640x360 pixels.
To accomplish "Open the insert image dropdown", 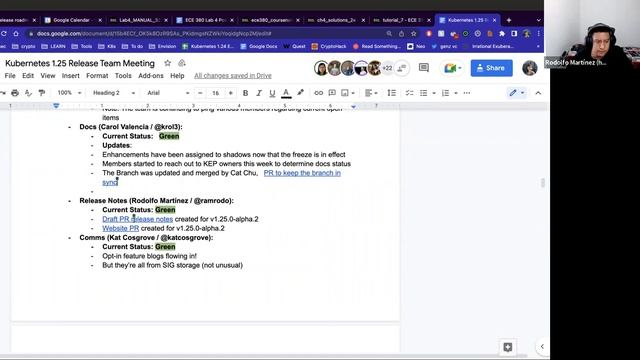I will tap(348, 93).
